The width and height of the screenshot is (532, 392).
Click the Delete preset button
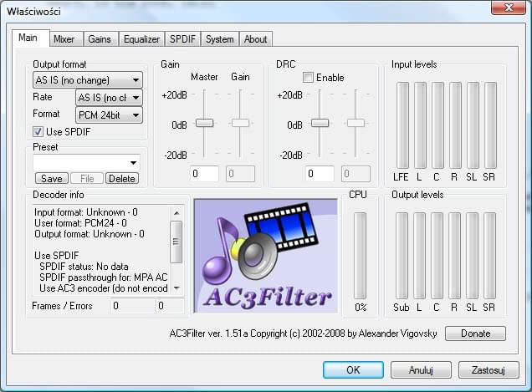pyautogui.click(x=122, y=178)
